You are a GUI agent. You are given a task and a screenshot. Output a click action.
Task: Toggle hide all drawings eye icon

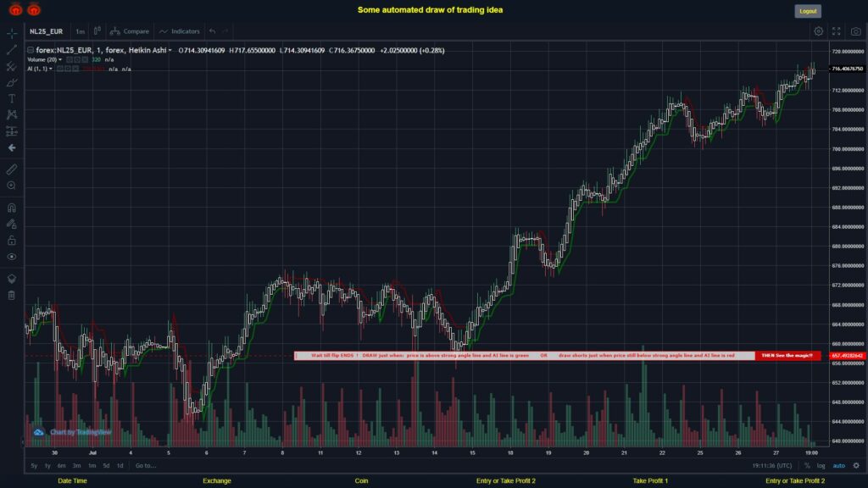click(12, 257)
